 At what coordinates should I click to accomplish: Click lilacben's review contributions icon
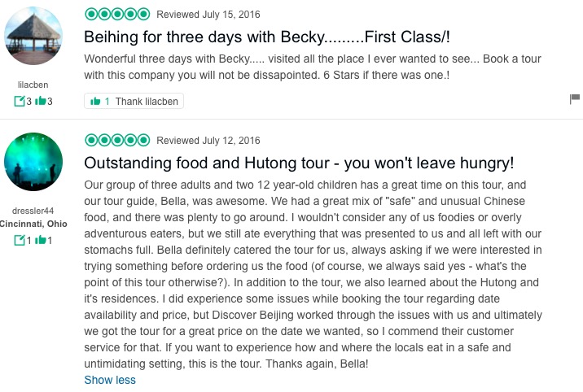(20, 101)
